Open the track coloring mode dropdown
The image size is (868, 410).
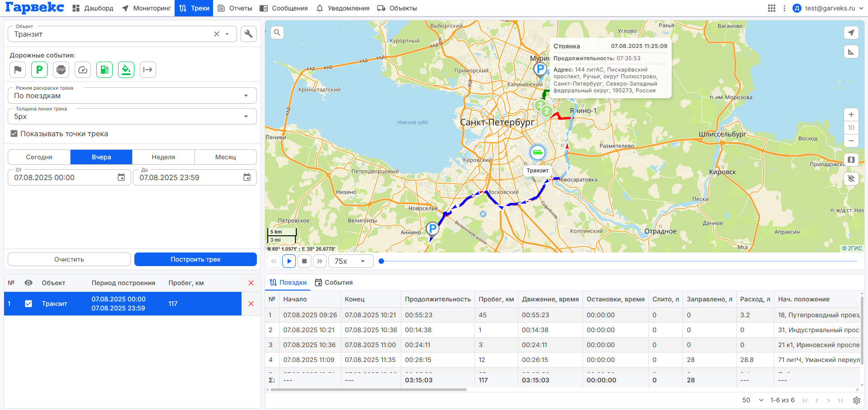tap(132, 95)
